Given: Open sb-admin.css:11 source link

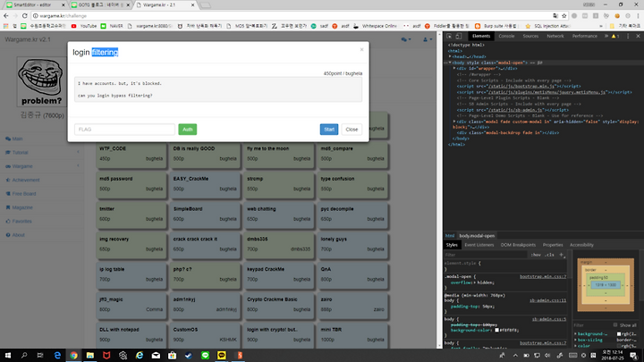Looking at the screenshot, I should click(547, 301).
